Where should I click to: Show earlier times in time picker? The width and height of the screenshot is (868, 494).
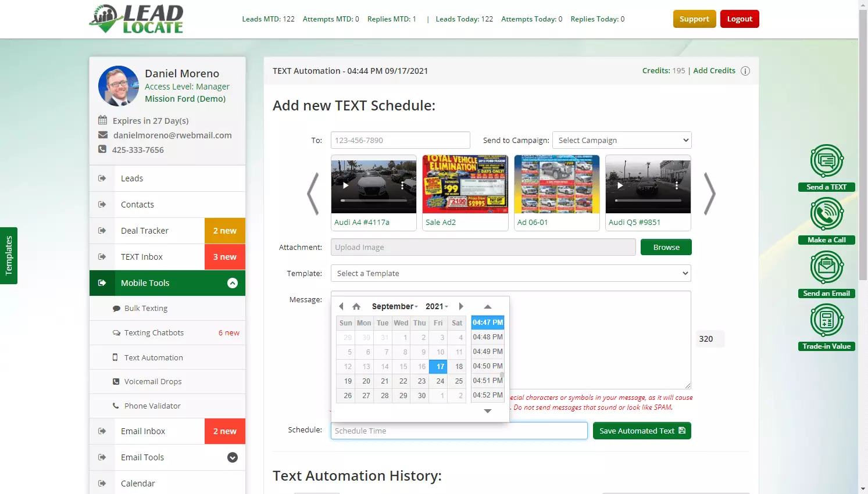(x=488, y=307)
